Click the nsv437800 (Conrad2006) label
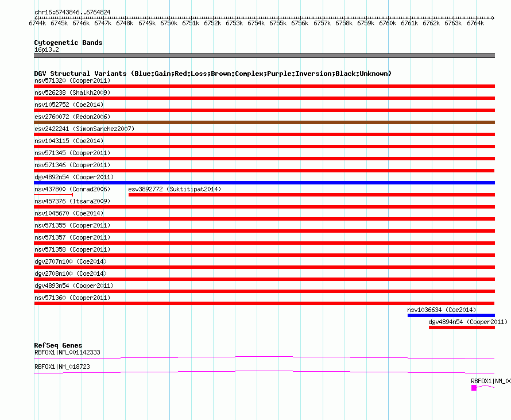Screen dimensions: 511x420 pos(72,189)
